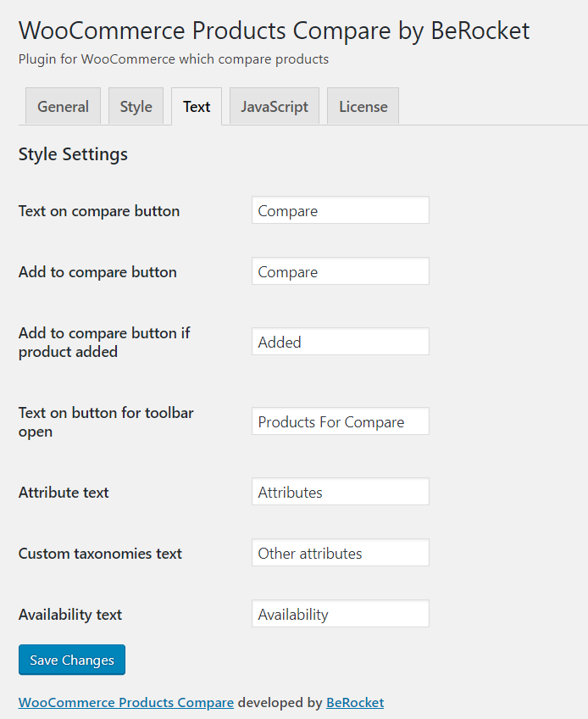Image resolution: width=588 pixels, height=719 pixels.
Task: Go to the JavaScript tab
Action: [x=274, y=106]
